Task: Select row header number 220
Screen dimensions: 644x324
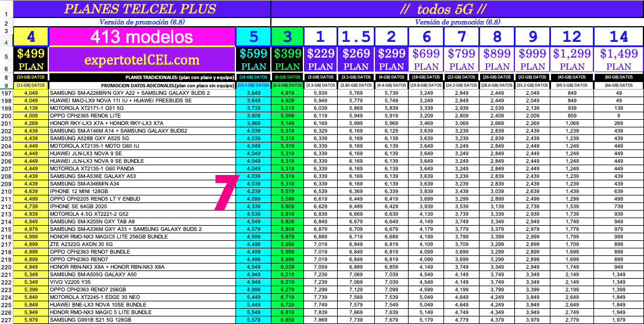Action: (6, 267)
